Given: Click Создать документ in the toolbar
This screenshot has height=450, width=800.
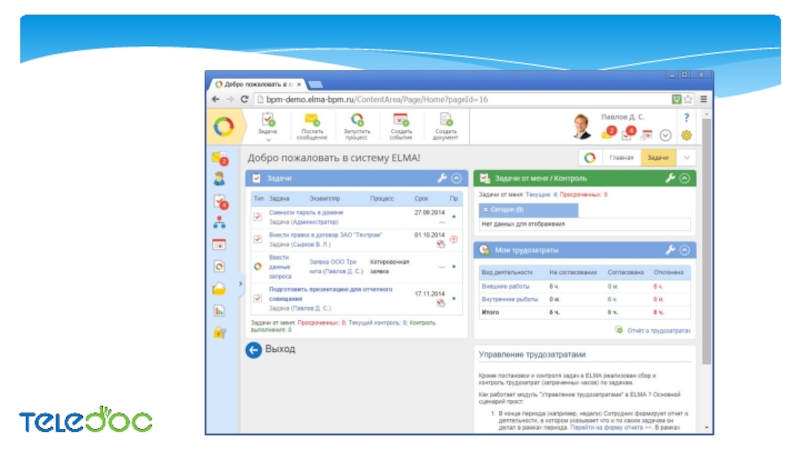Looking at the screenshot, I should tap(445, 126).
